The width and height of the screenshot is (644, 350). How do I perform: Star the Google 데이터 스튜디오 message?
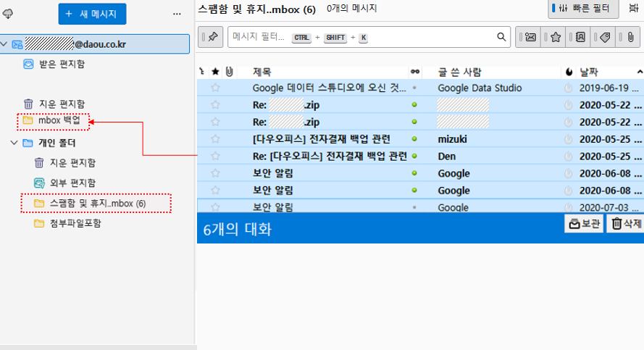(215, 88)
